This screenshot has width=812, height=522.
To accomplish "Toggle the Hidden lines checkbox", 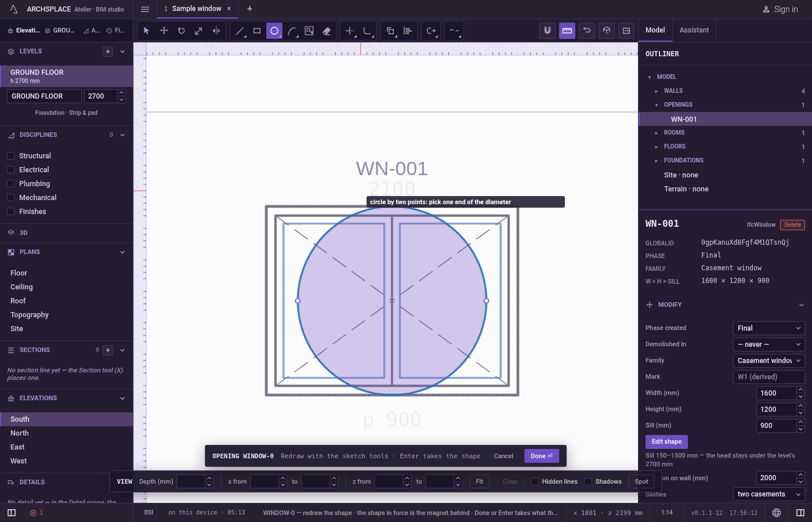I will click(535, 481).
